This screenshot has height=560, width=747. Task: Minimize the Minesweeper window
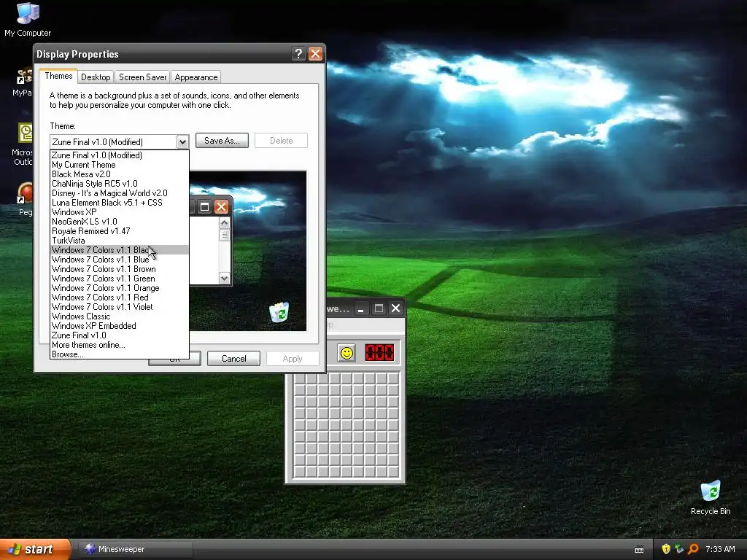361,308
